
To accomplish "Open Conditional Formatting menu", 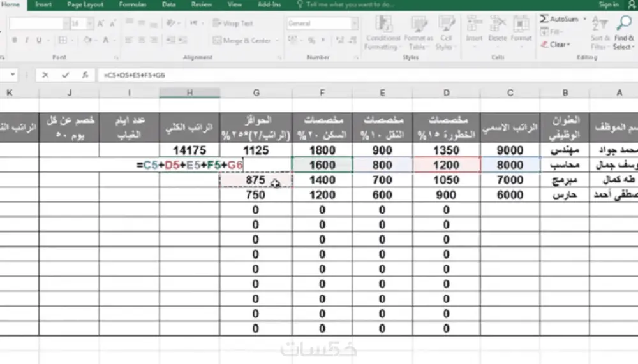I will tap(382, 33).
